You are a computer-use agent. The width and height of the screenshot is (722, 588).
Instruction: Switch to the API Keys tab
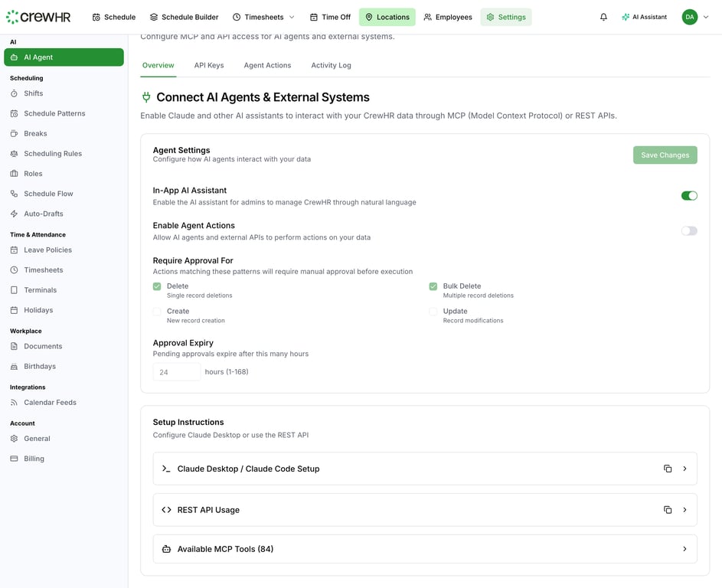point(208,65)
